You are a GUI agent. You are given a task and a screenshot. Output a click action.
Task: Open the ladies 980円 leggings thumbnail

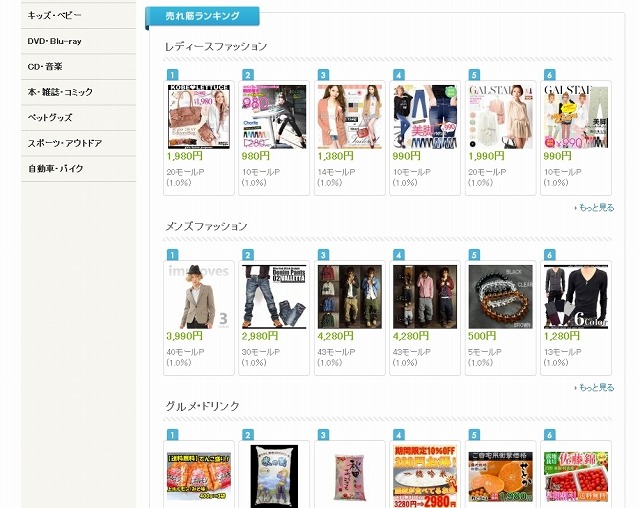pos(274,117)
